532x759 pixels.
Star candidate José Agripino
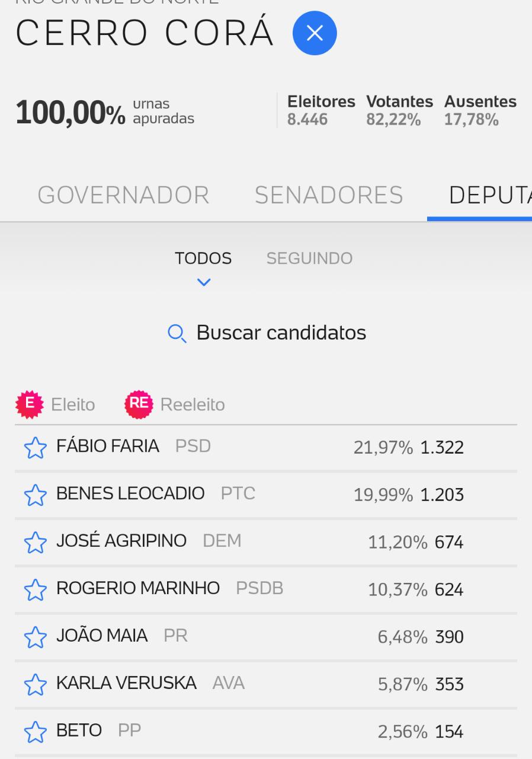35,543
